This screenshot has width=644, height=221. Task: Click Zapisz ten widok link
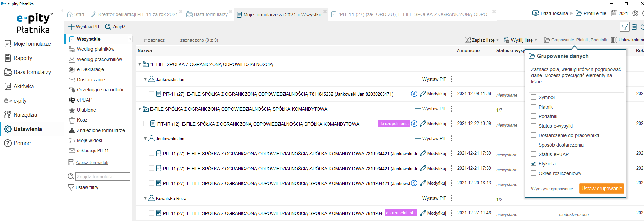[x=92, y=163]
